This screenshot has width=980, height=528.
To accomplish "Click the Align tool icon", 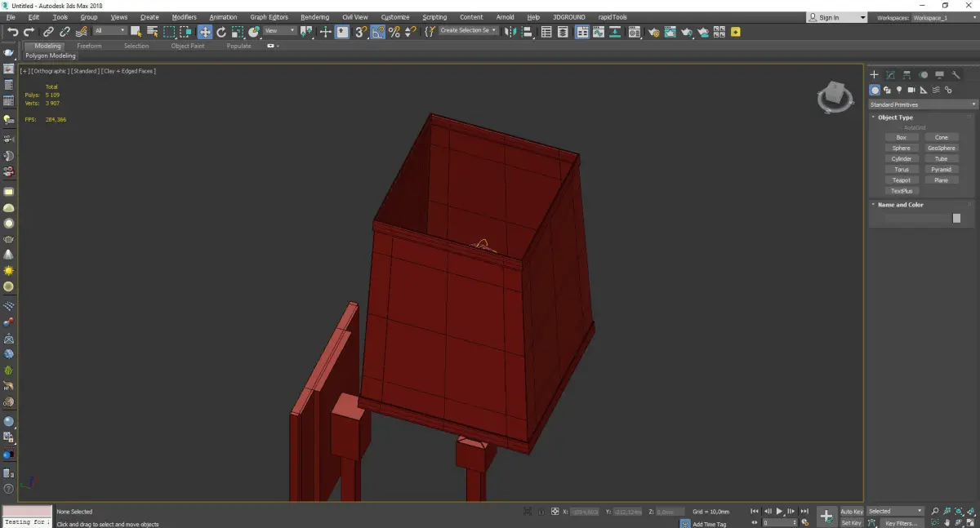I will [527, 32].
